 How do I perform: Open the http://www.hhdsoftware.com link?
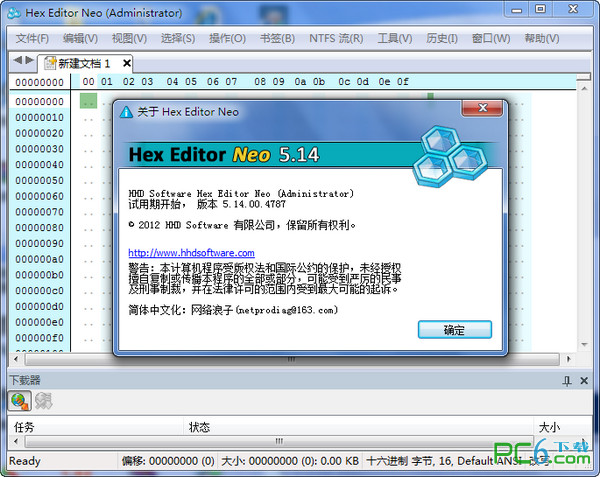click(x=191, y=253)
